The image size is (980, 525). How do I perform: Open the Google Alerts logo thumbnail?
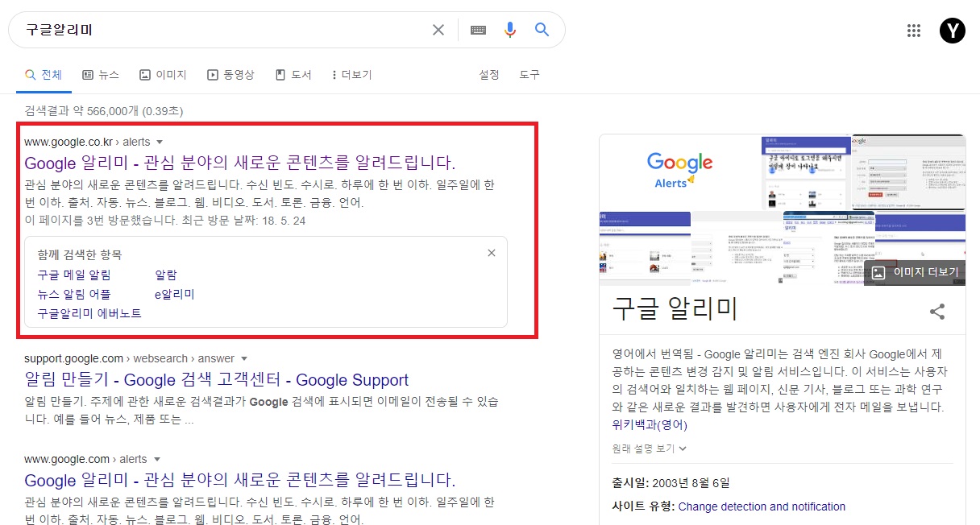(x=679, y=172)
